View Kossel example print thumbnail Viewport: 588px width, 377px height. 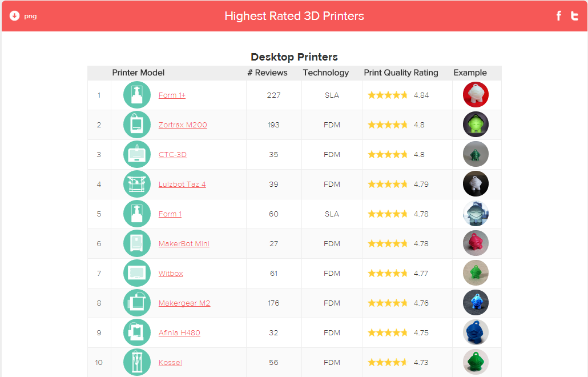(x=476, y=362)
